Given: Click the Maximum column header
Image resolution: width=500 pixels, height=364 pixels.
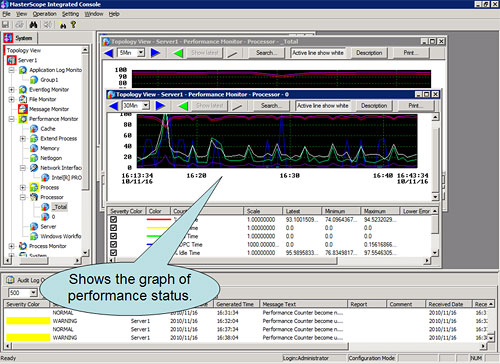Looking at the screenshot, I should (x=380, y=211).
